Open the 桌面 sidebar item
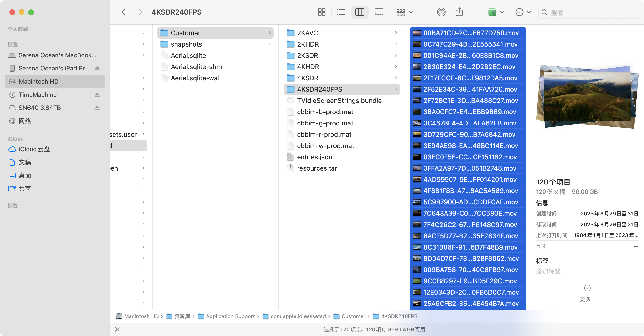This screenshot has height=336, width=644. tap(25, 176)
